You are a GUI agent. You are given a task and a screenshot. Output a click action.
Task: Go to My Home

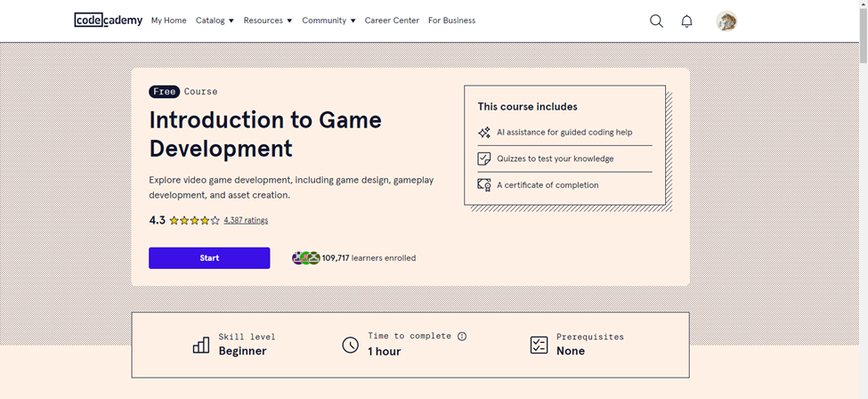pyautogui.click(x=169, y=20)
